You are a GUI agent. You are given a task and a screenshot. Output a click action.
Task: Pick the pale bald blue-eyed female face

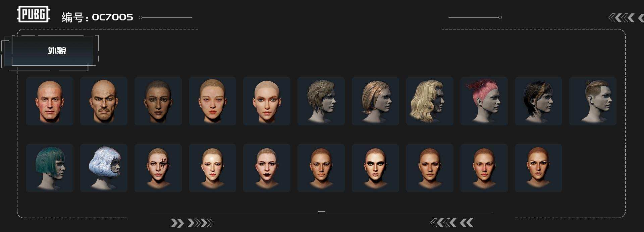click(x=267, y=101)
